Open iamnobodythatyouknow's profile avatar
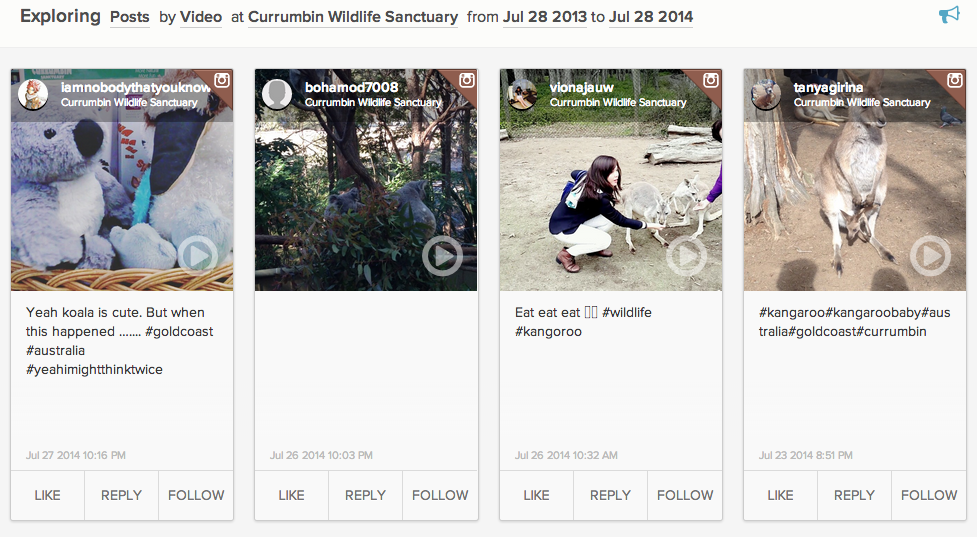The image size is (977, 537). 33,94
